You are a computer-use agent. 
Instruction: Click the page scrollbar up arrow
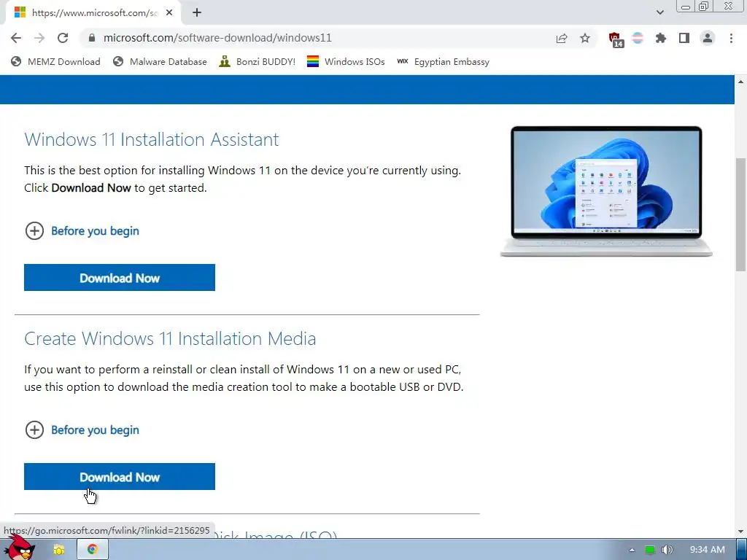tap(741, 82)
